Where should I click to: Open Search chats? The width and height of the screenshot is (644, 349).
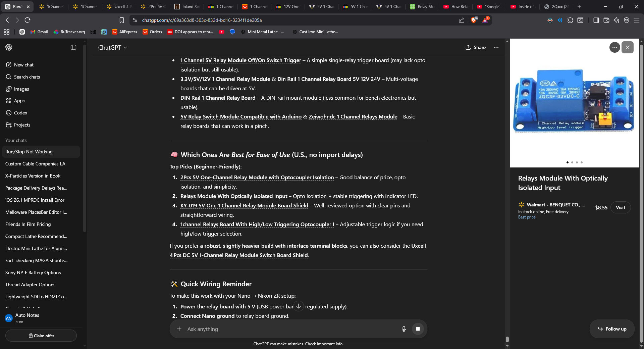click(x=27, y=77)
